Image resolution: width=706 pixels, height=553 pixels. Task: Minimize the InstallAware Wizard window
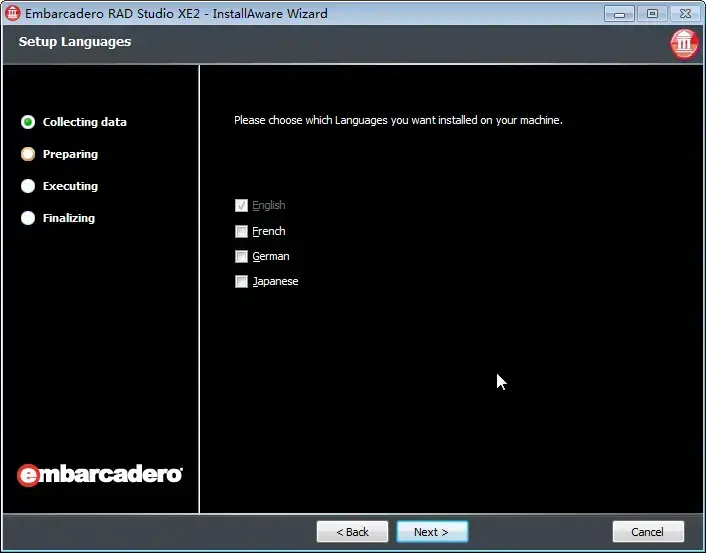(620, 14)
